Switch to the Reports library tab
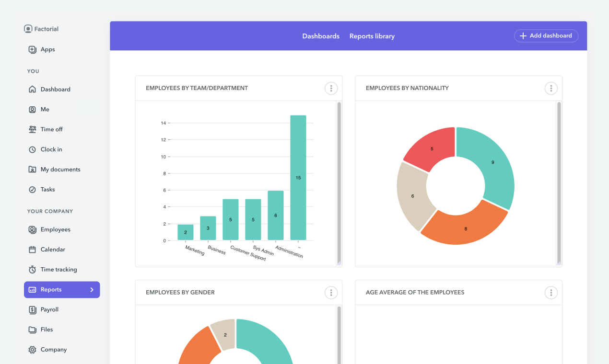The width and height of the screenshot is (609, 364). point(372,36)
